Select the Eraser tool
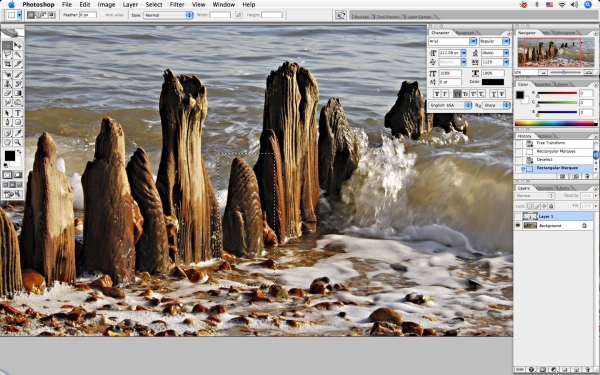The width and height of the screenshot is (600, 375). pos(7,93)
